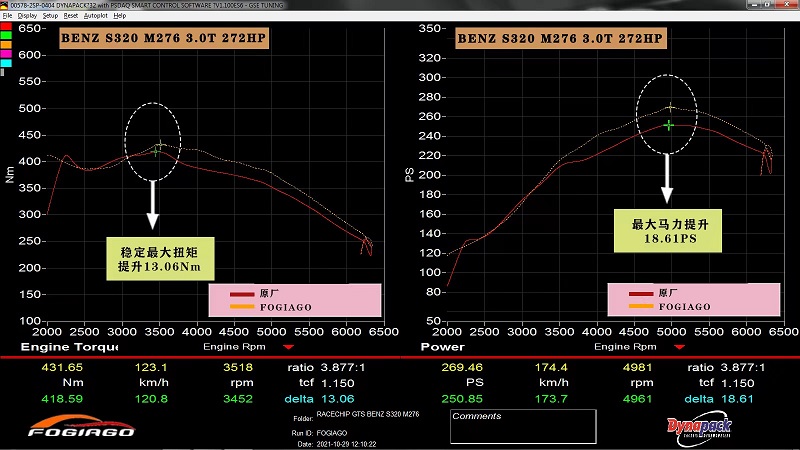The width and height of the screenshot is (800, 450).
Task: Click the green crosshair on torque graph
Action: pyautogui.click(x=158, y=148)
